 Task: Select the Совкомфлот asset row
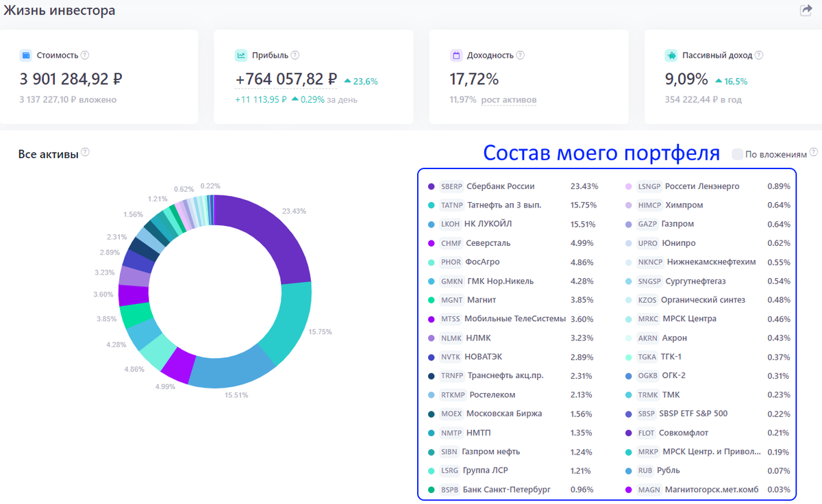point(708,433)
